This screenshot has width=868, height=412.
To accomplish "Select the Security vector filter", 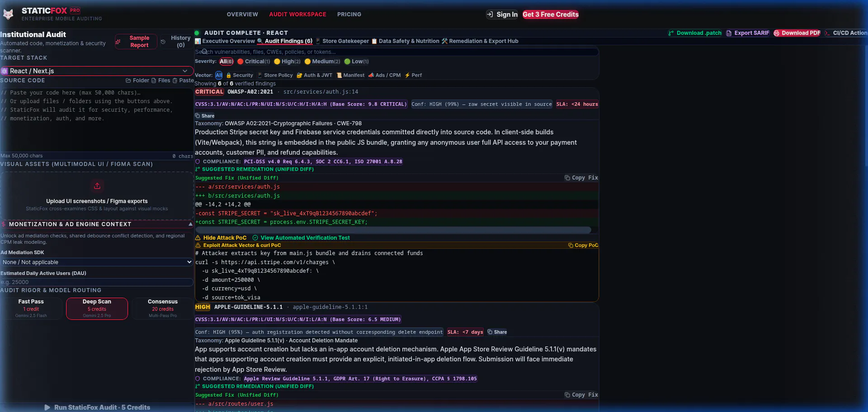I will (x=240, y=75).
